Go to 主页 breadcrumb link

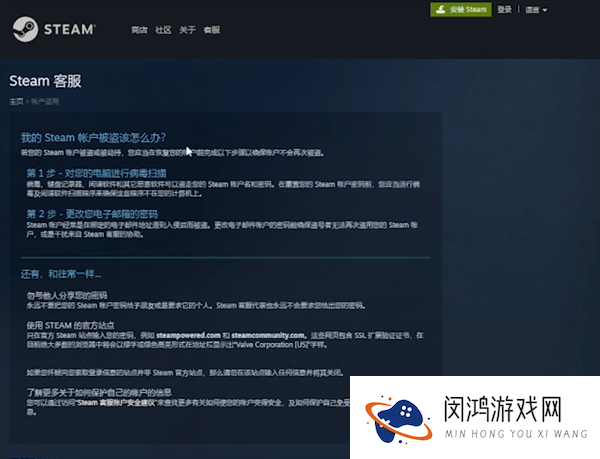16,101
